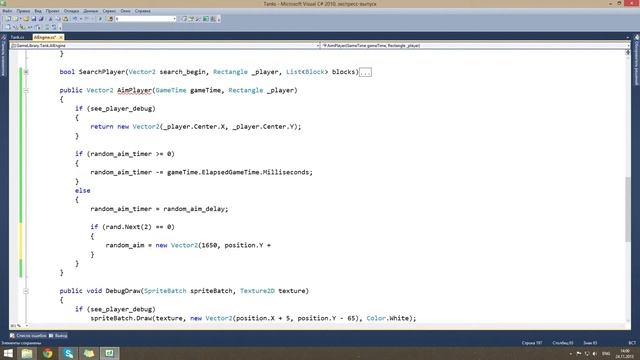Click the Cut toolbar icon
Viewport: 640px width, 360px height.
coord(51,19)
